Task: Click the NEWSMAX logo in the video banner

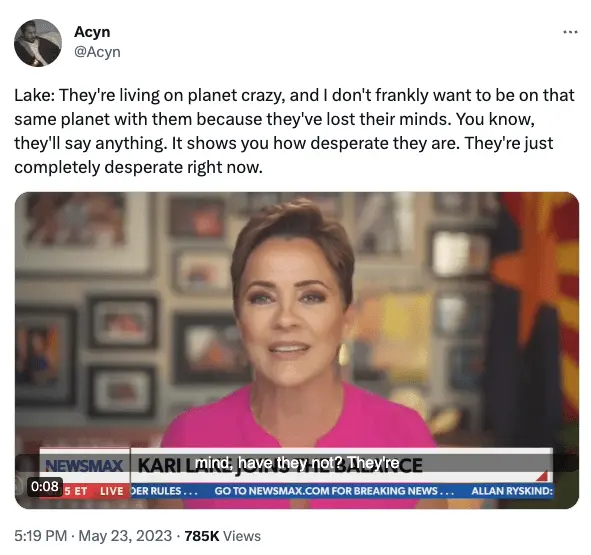Action: [84, 465]
